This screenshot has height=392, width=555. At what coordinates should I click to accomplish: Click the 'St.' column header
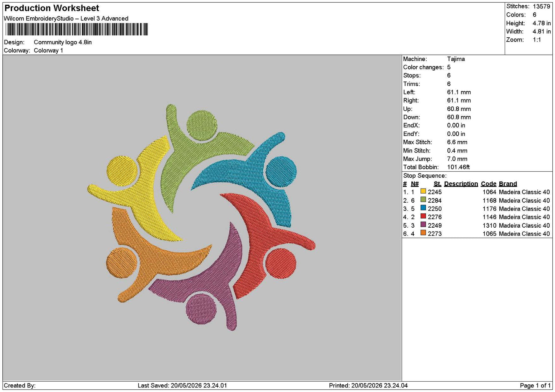pyautogui.click(x=437, y=184)
